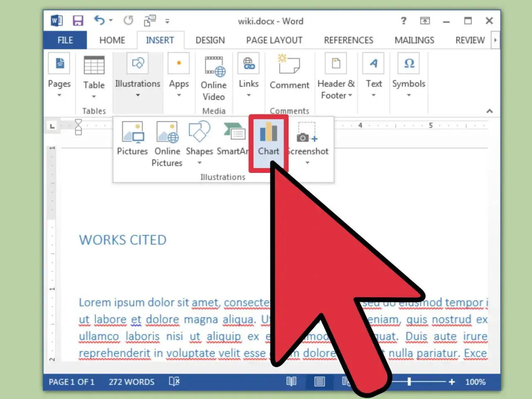The width and height of the screenshot is (532, 399).
Task: Click the Illustrations group button
Action: point(138,76)
